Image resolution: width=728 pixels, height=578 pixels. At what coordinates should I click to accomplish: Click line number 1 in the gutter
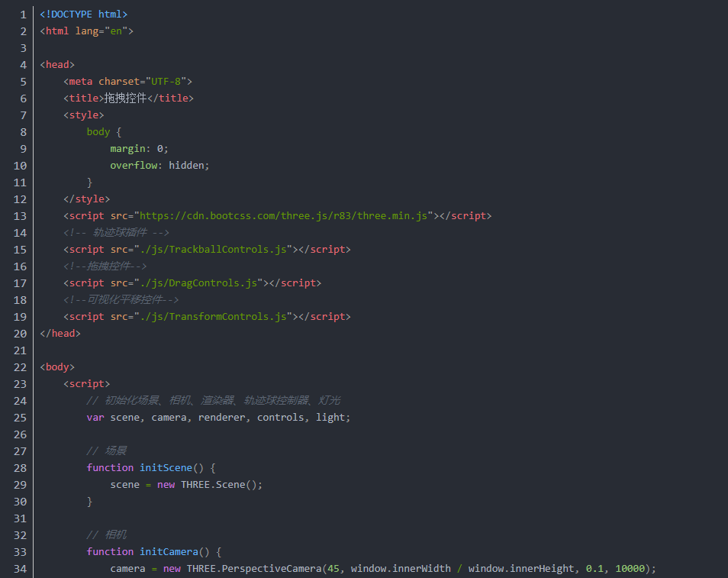click(23, 15)
